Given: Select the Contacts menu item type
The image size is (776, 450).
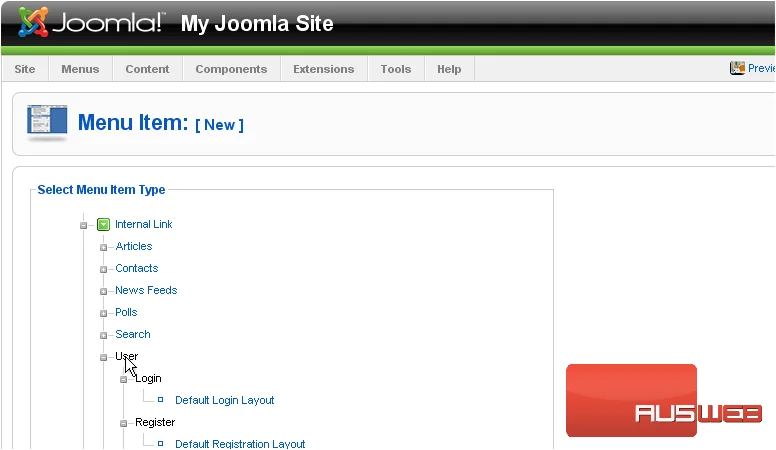Looking at the screenshot, I should (x=137, y=268).
